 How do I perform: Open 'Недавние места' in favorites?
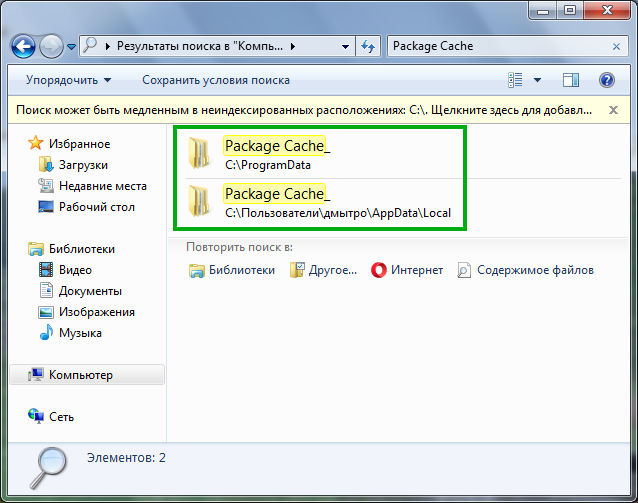tap(103, 186)
